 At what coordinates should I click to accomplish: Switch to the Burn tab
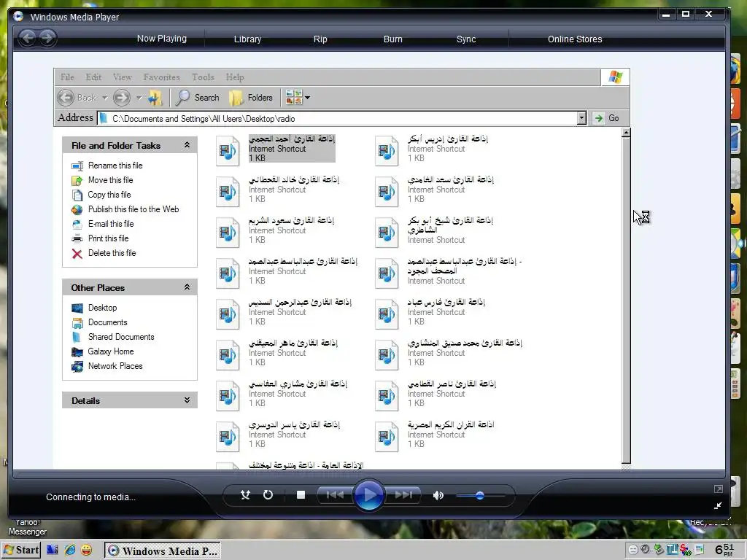click(393, 39)
